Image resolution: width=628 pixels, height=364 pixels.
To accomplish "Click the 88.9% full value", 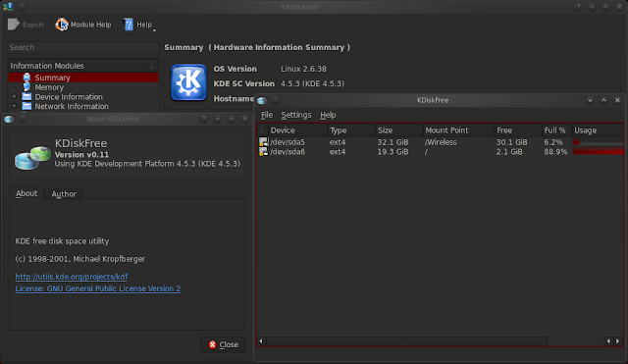I will (x=555, y=152).
